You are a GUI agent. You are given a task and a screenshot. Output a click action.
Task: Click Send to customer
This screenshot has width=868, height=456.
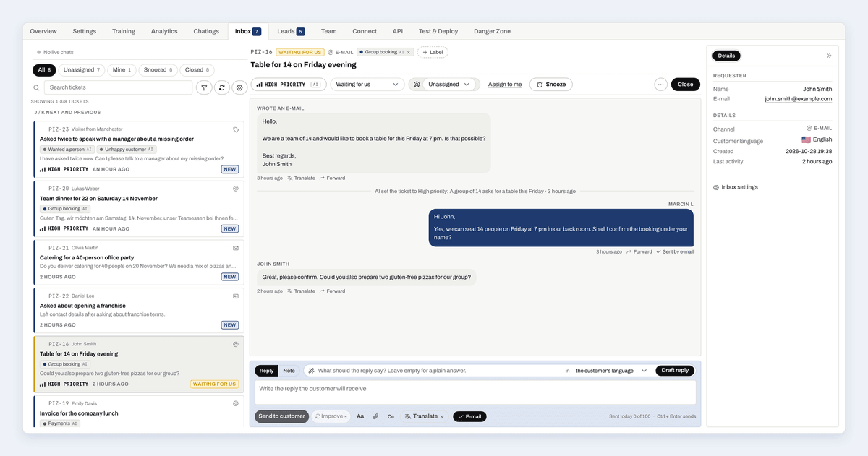(x=281, y=416)
